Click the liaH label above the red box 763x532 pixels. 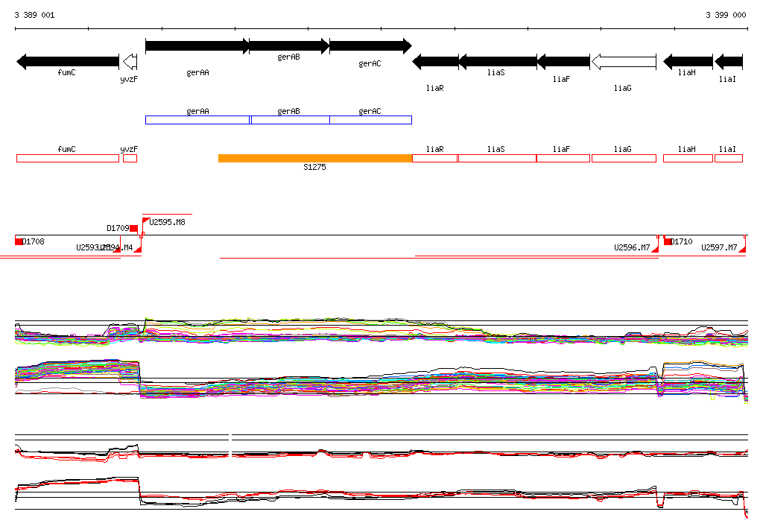click(x=687, y=150)
